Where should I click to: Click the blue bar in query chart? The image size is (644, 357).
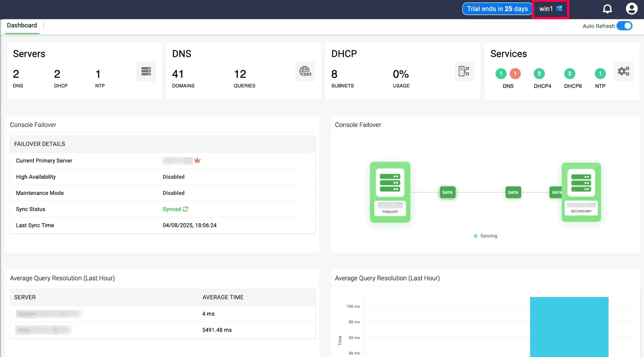(x=569, y=327)
